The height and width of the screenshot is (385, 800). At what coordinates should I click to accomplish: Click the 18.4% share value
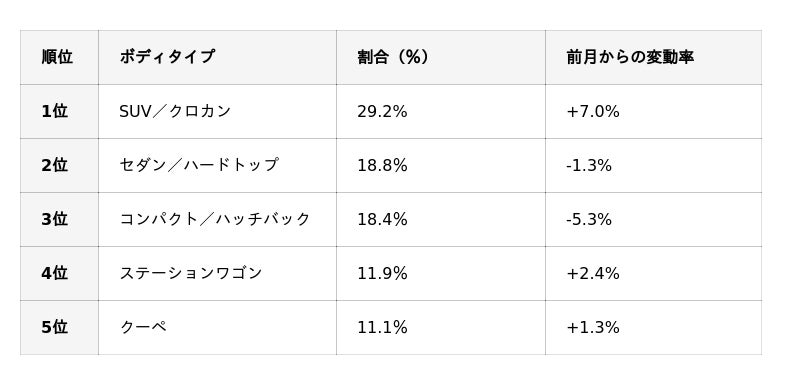click(382, 219)
